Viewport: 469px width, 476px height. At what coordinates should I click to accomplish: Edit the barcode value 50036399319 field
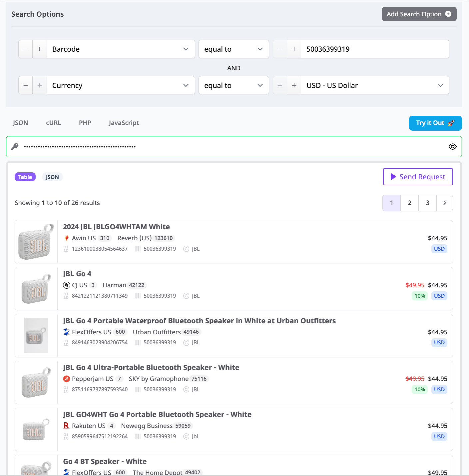375,49
